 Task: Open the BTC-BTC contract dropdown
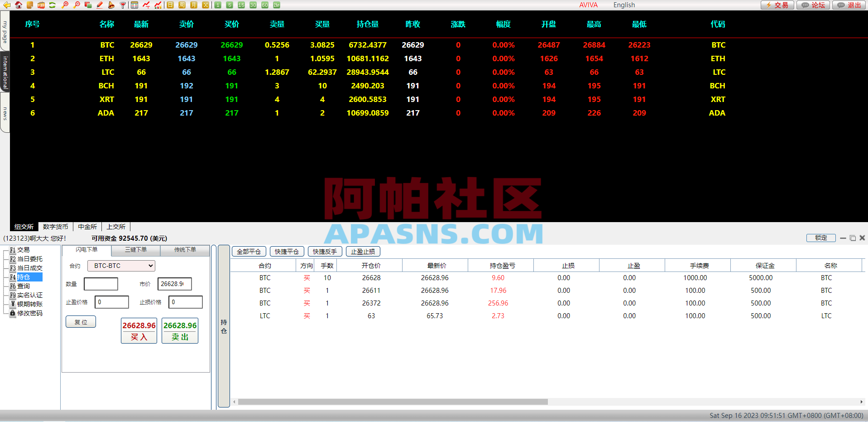(120, 266)
